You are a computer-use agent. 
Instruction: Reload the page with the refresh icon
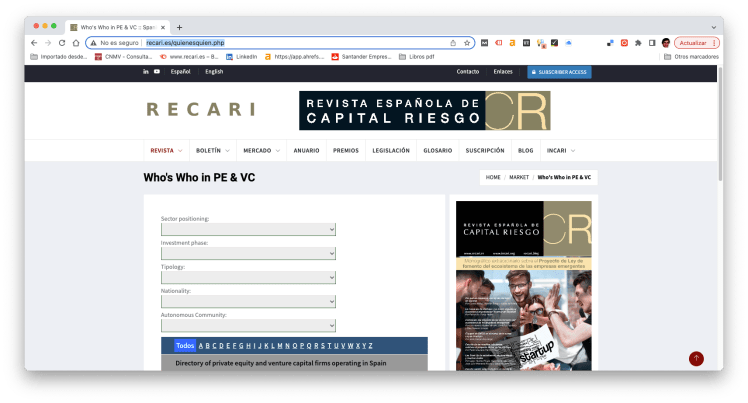(62, 43)
